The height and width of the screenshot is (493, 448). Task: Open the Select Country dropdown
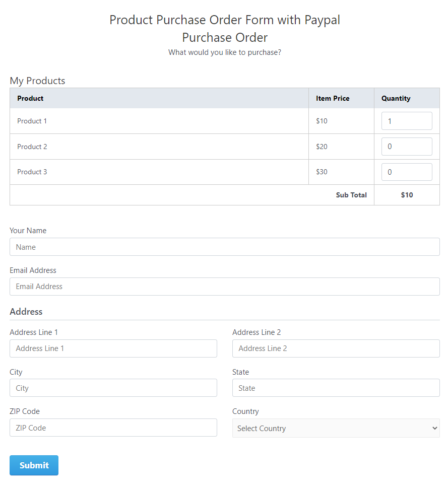336,428
